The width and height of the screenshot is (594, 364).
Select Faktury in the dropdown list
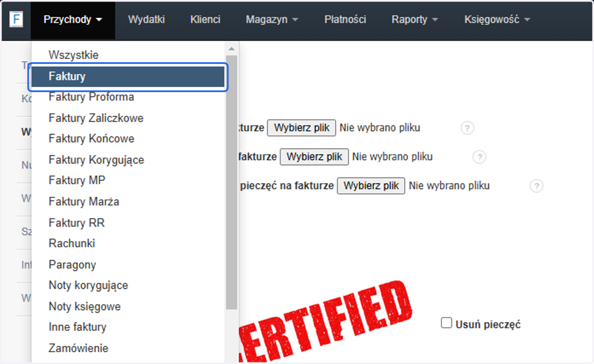click(x=128, y=77)
